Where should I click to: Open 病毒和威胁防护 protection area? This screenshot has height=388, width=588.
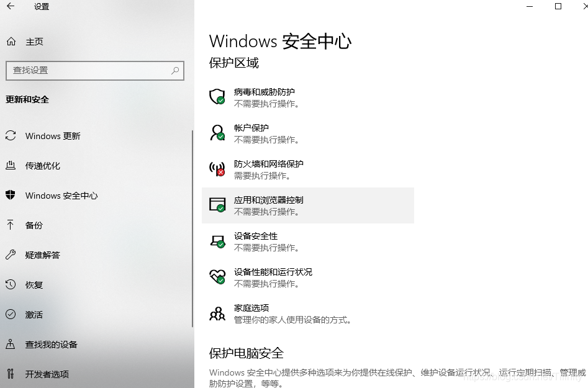coord(308,97)
